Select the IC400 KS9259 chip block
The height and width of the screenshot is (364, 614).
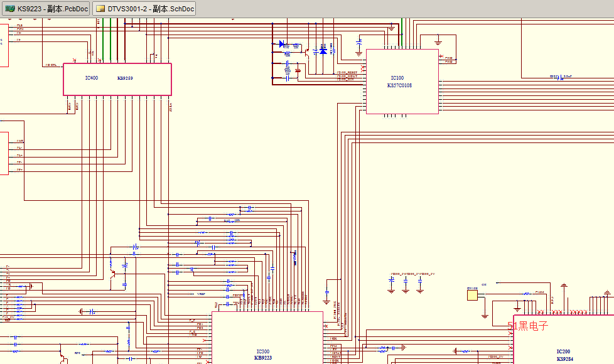pos(117,79)
